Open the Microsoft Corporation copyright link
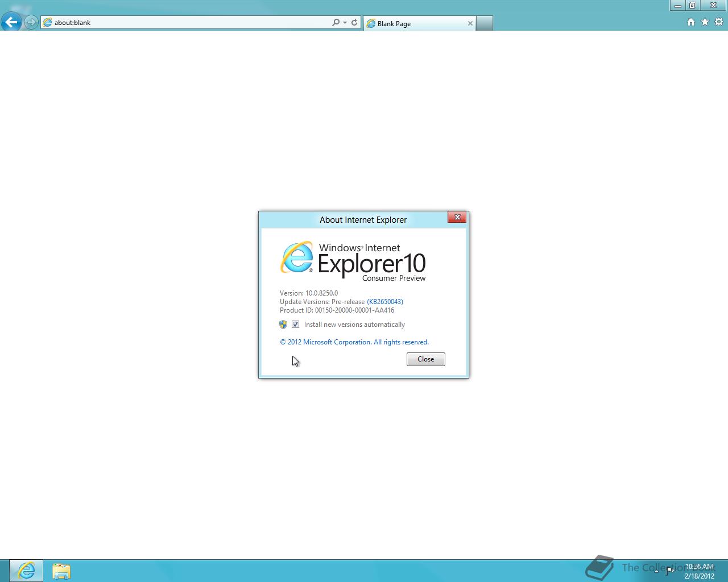728x582 pixels. [x=354, y=342]
